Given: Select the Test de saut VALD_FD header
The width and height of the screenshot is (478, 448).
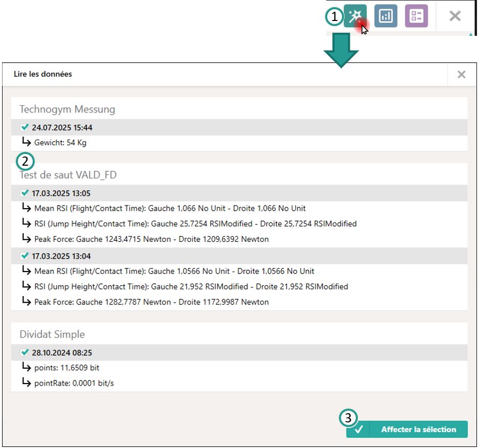Looking at the screenshot, I should [68, 175].
